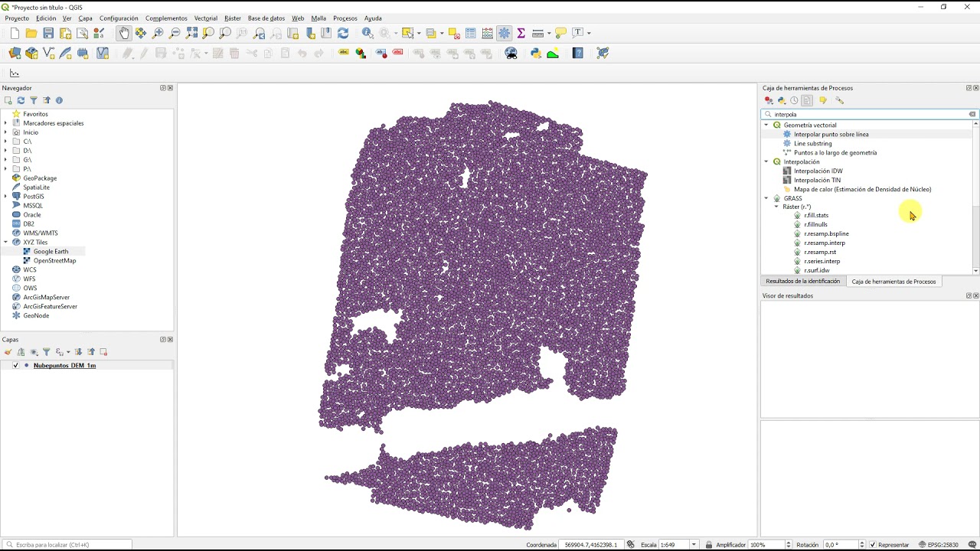Click the Coordenada input field

click(x=592, y=545)
